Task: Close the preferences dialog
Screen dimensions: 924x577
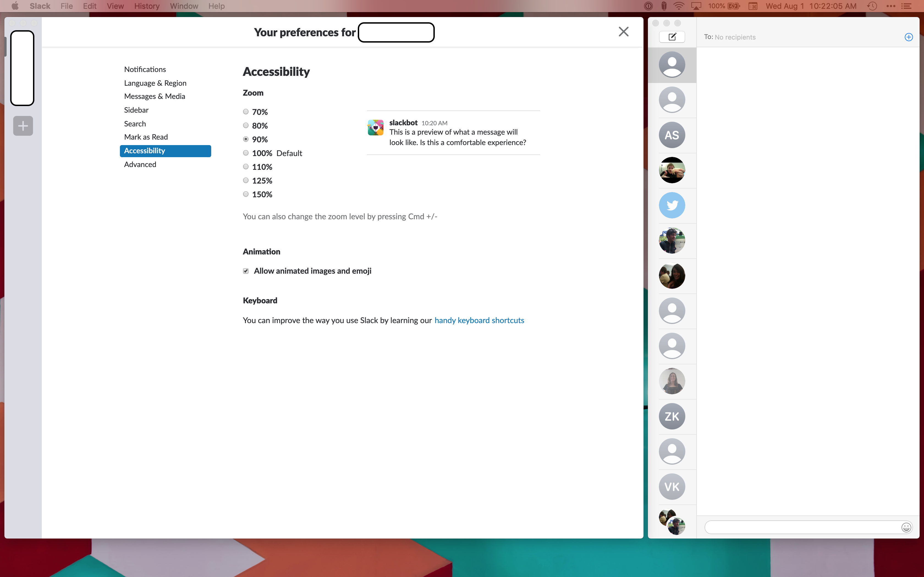Action: pos(623,32)
